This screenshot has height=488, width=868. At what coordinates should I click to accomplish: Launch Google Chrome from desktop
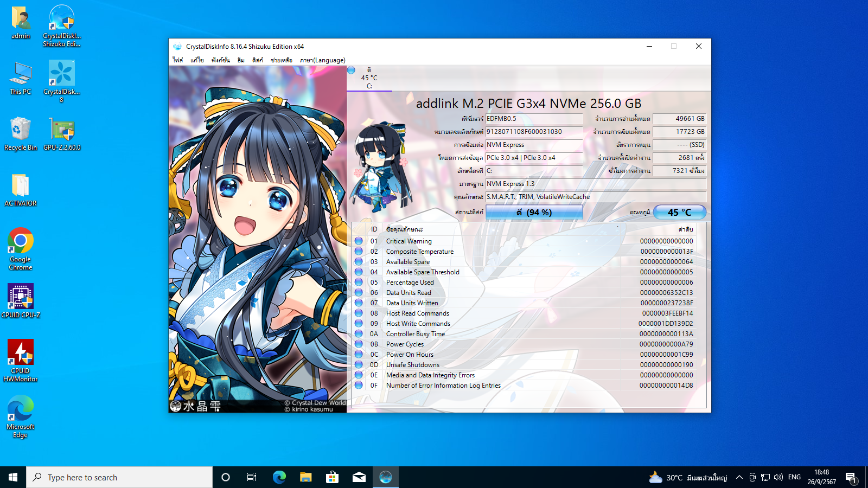21,249
